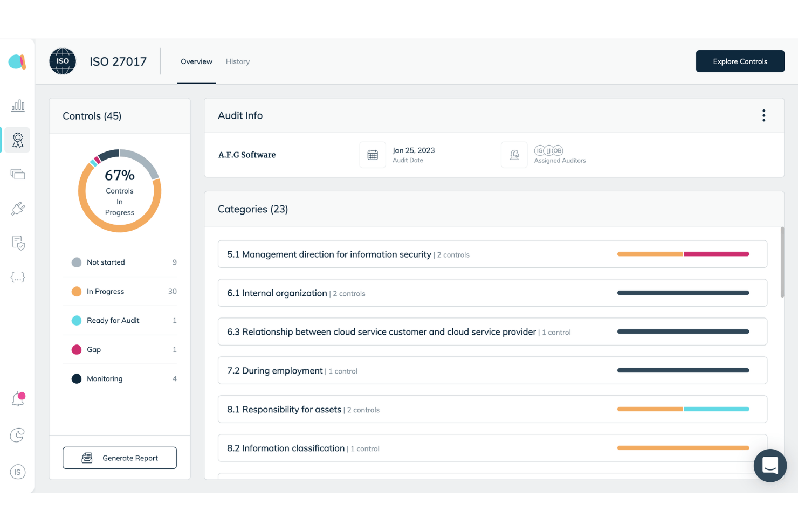Click the Explore Controls button
The image size is (798, 532).
[x=740, y=61]
